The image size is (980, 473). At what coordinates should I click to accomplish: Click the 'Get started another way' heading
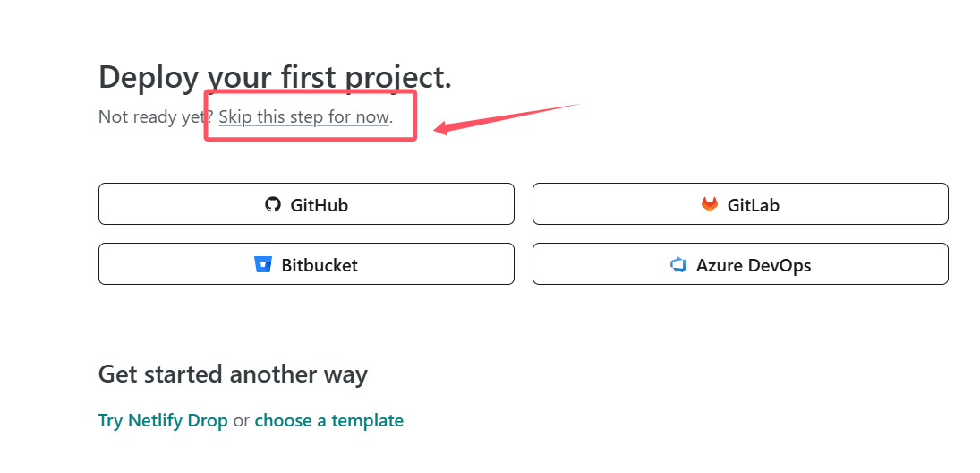tap(233, 374)
